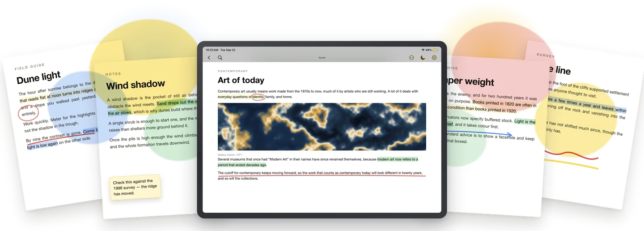This screenshot has width=644, height=231.
Task: Click the Wi-Fi icon in the tablet status bar
Action: point(423,50)
